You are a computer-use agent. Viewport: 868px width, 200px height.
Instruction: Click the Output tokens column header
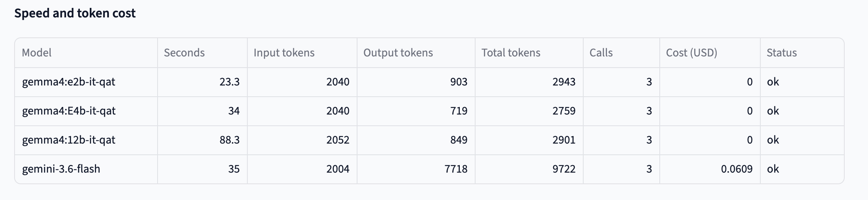coord(416,53)
